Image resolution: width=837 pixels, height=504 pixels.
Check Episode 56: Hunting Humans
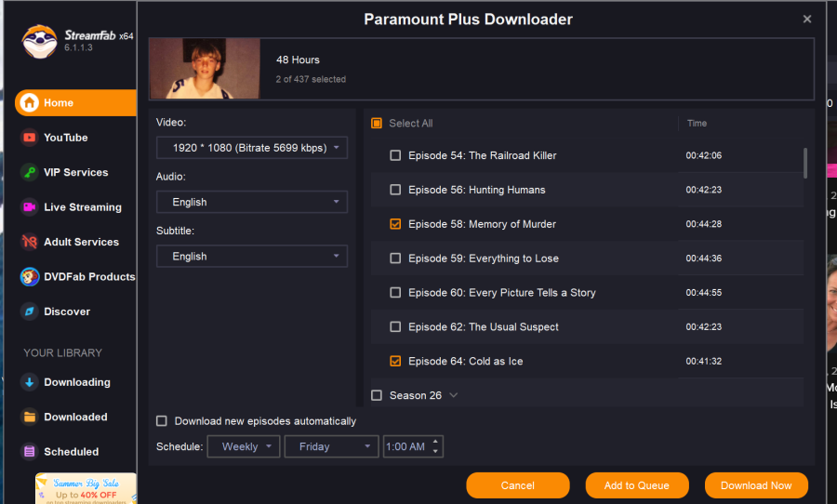395,190
